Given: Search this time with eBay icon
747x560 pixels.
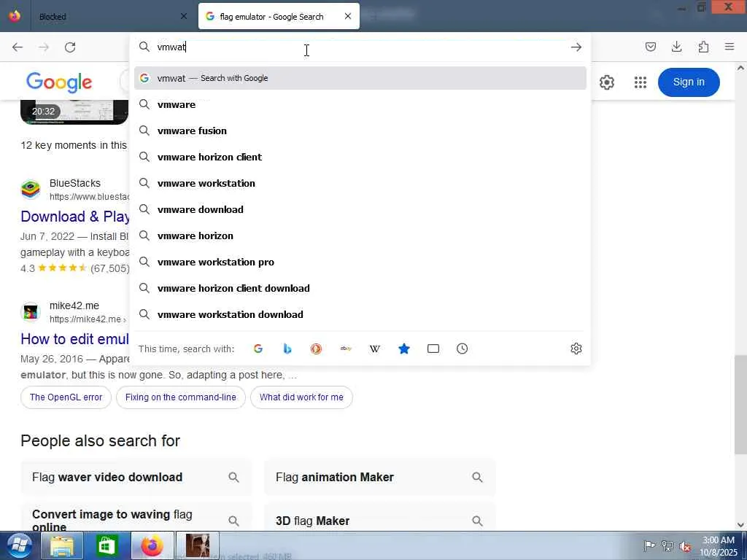Looking at the screenshot, I should pos(346,349).
